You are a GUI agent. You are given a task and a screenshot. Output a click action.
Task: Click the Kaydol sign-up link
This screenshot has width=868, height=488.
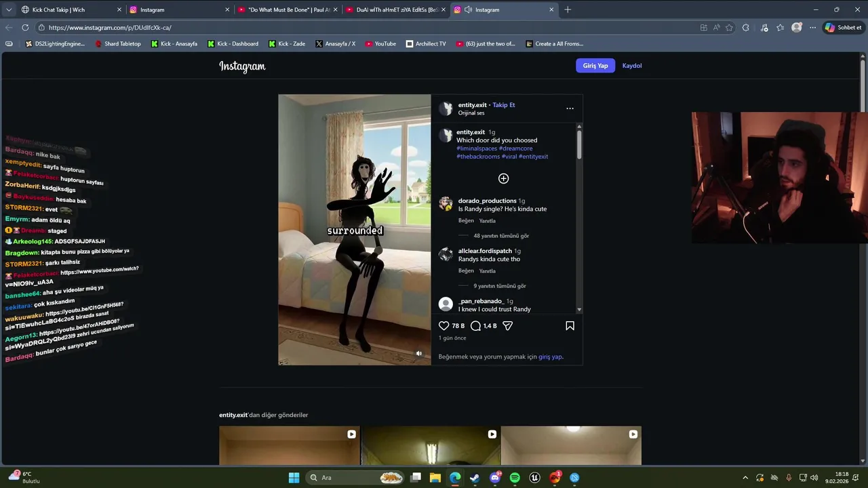point(632,66)
